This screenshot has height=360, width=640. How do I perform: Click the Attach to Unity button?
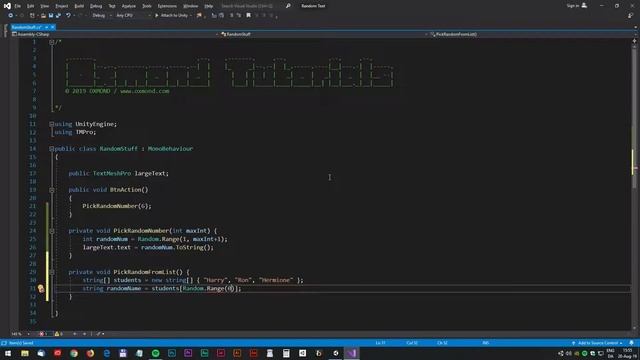tap(171, 16)
